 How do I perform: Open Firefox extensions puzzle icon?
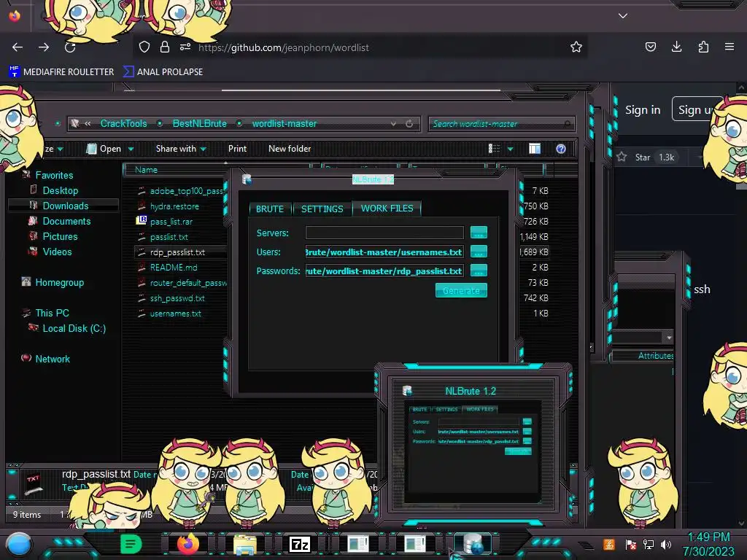(703, 47)
